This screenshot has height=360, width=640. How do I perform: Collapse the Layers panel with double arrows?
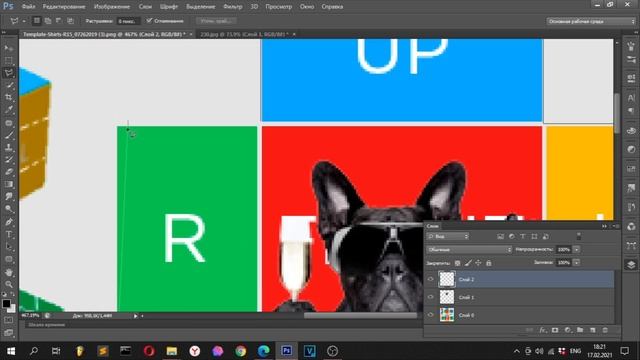[x=604, y=226]
